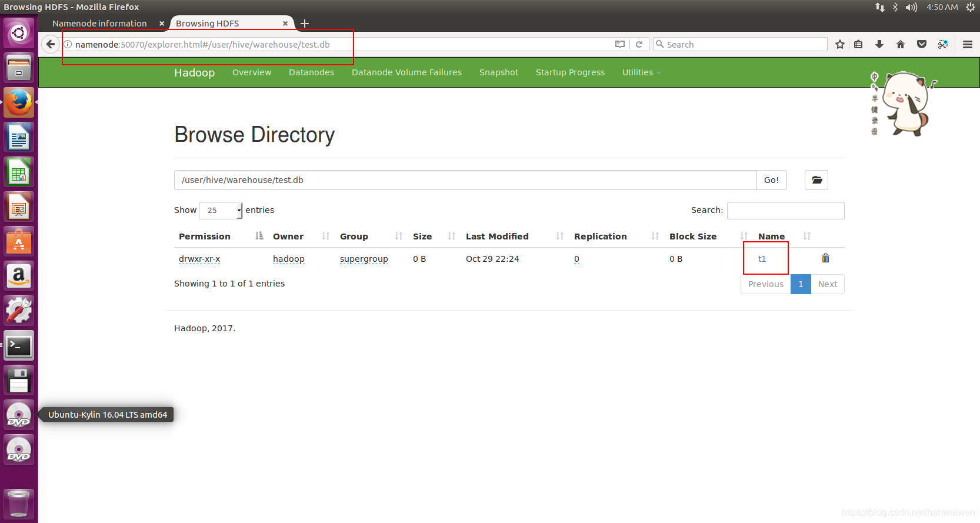Sort table by Size column

point(435,236)
